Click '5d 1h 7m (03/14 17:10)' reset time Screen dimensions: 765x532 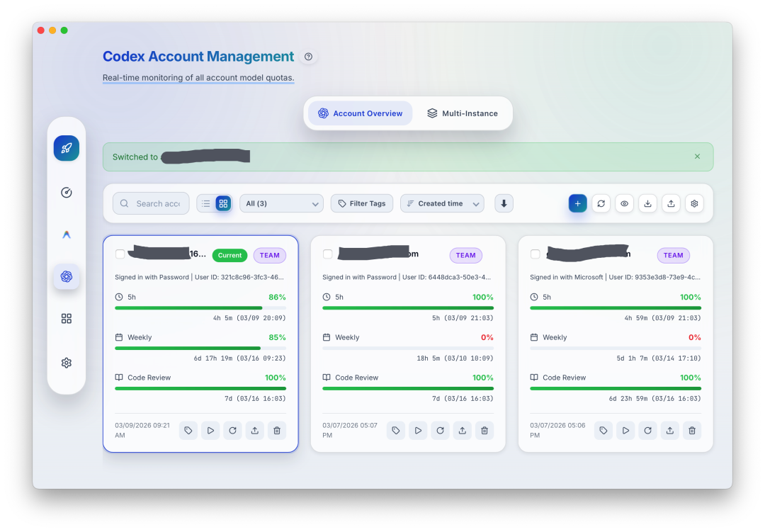pos(659,358)
